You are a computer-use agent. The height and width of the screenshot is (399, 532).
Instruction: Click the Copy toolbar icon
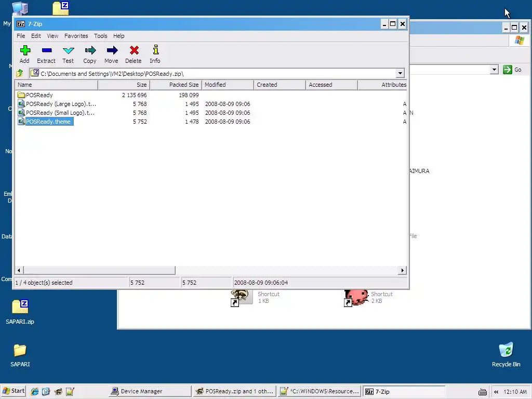tap(90, 50)
